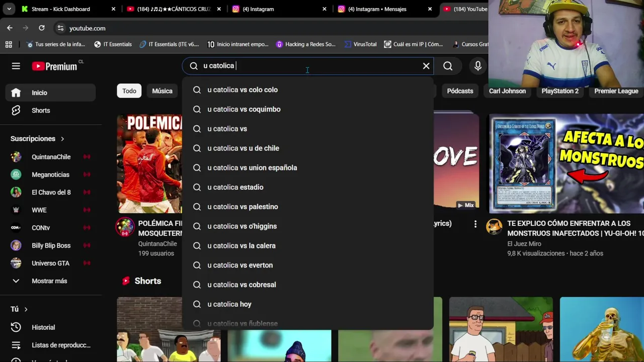Expand subscriptions with Mostrar más

point(50,281)
